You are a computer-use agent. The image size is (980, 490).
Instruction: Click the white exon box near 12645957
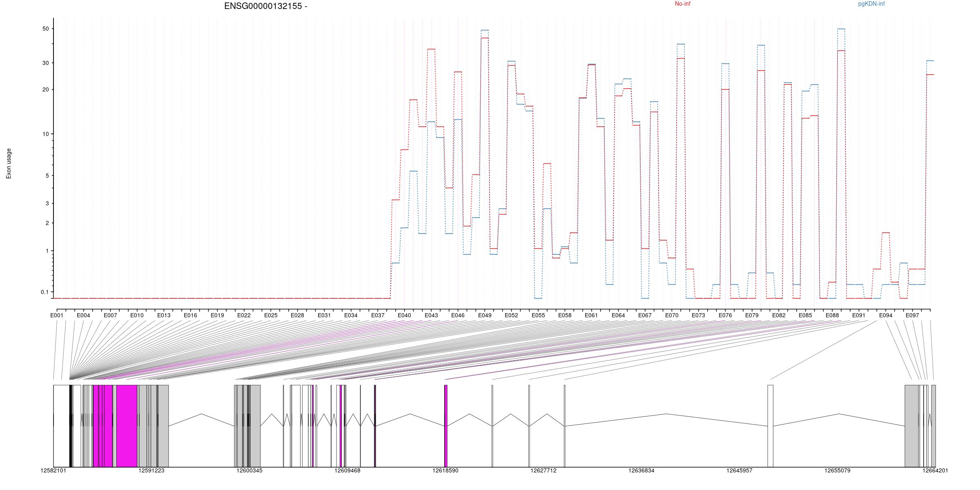[x=771, y=426]
